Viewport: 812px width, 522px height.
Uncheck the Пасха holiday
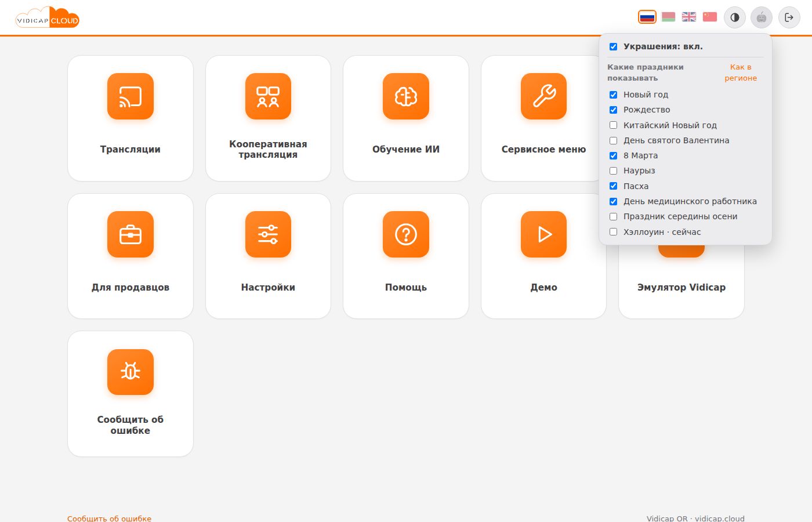613,186
